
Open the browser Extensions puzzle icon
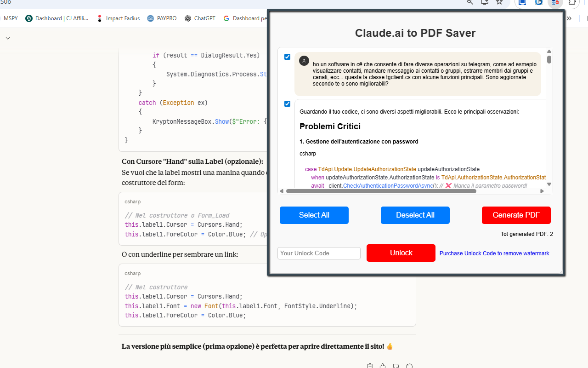click(x=572, y=3)
